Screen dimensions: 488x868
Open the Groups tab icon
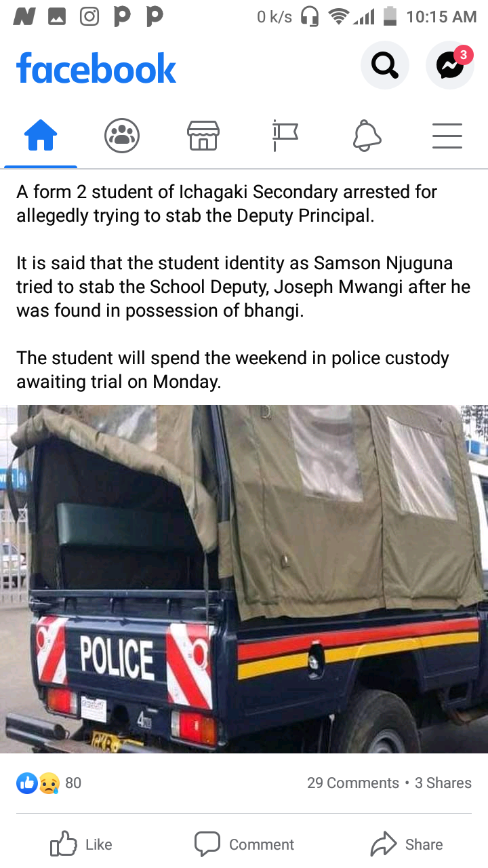122,136
